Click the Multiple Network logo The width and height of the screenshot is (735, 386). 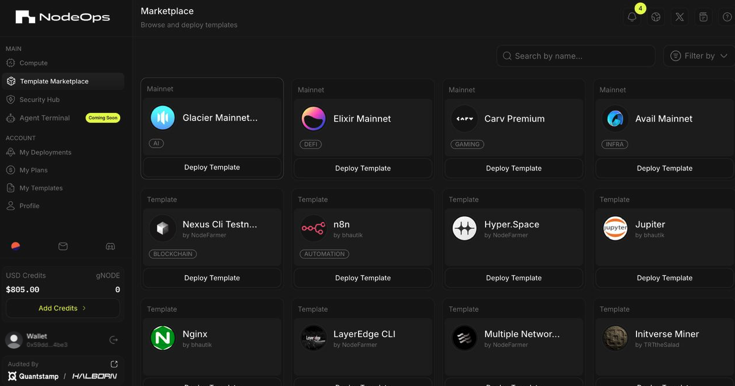pyautogui.click(x=465, y=338)
